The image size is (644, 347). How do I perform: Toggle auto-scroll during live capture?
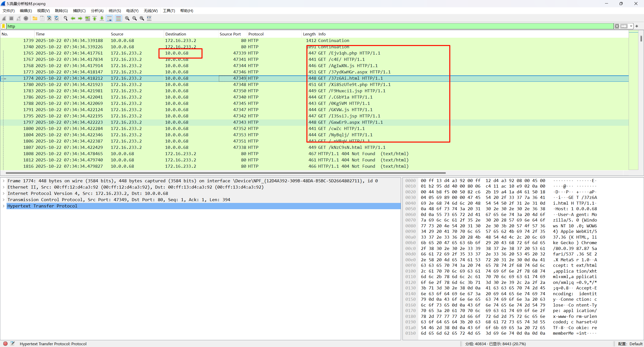pyautogui.click(x=109, y=18)
